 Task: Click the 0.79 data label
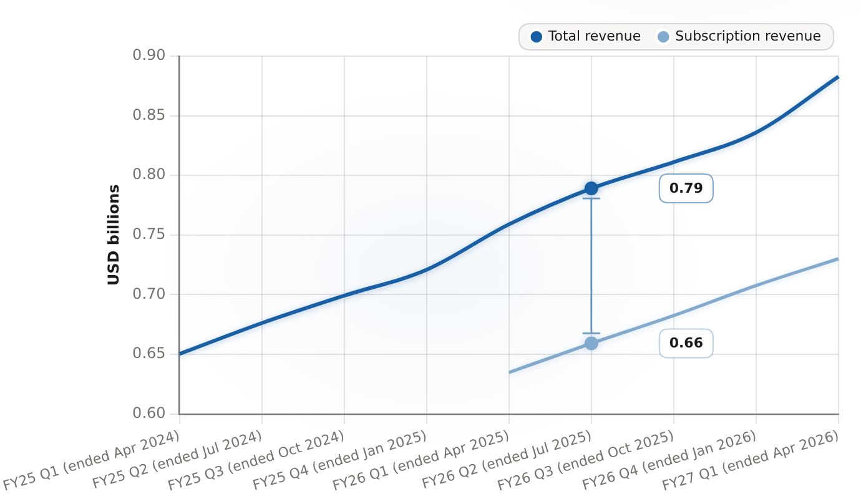point(686,188)
